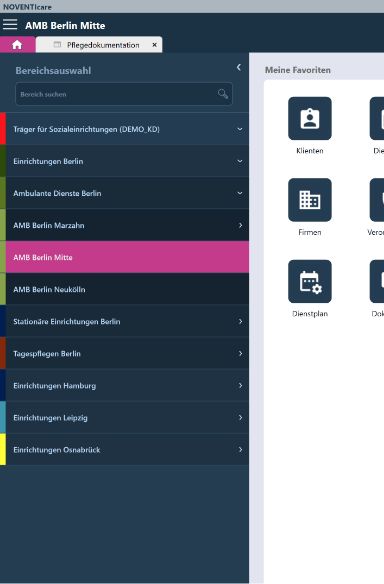Click the Dienstplan label
This screenshot has width=384, height=584.
pos(310,314)
